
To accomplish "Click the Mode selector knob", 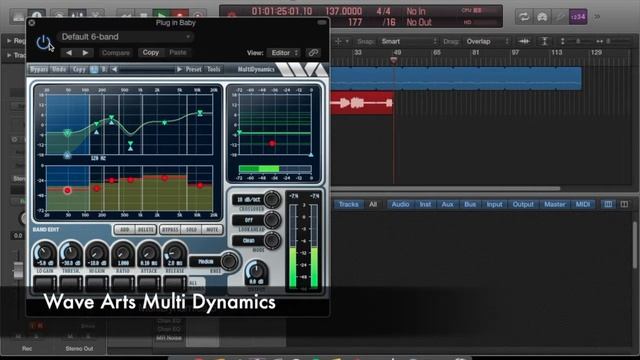I will (271, 241).
